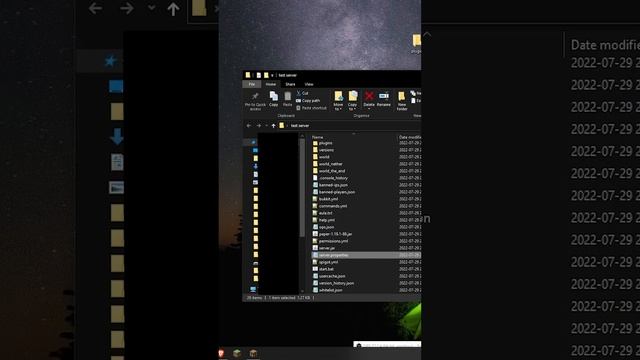Screen dimensions: 640x360
Task: Click the Desktop icon in navigation pane
Action: [x=256, y=150]
